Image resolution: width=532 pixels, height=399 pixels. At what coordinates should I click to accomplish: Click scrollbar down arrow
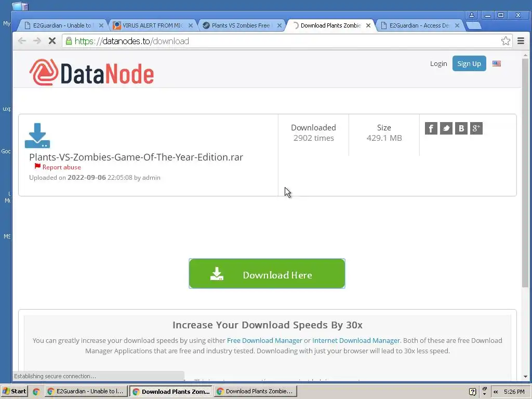(x=525, y=376)
